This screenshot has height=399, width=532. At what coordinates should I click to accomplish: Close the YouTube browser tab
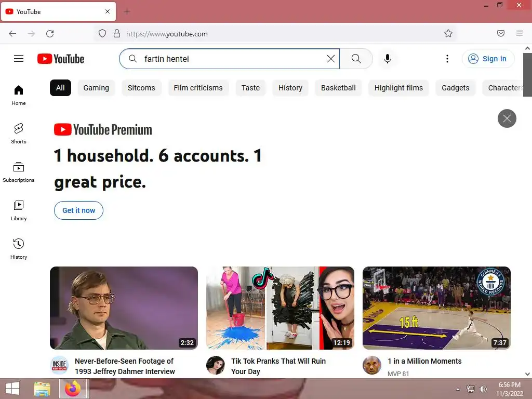click(108, 11)
